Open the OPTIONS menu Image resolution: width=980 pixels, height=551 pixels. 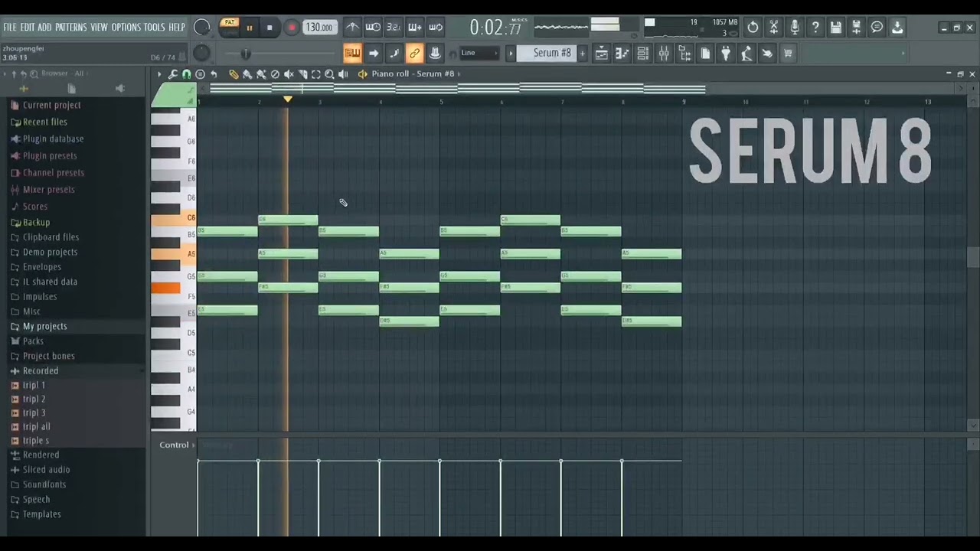click(126, 28)
